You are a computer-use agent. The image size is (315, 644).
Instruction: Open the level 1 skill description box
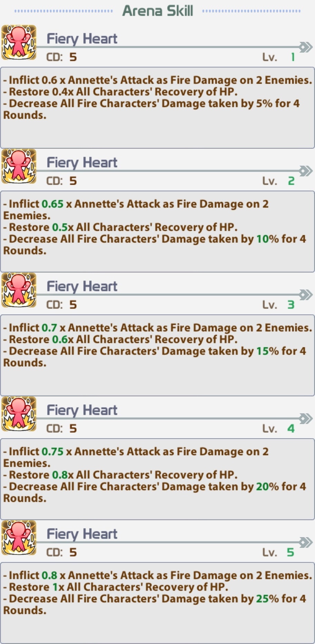click(x=157, y=108)
